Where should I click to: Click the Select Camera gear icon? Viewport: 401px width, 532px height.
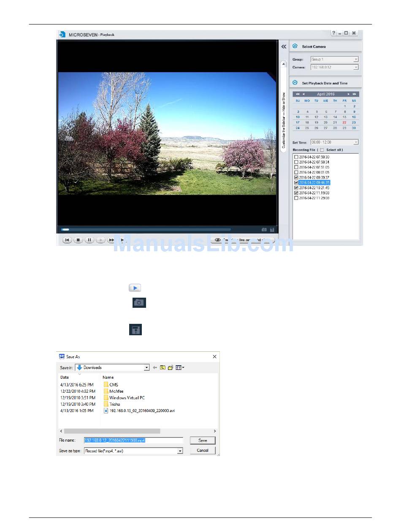pyautogui.click(x=295, y=46)
